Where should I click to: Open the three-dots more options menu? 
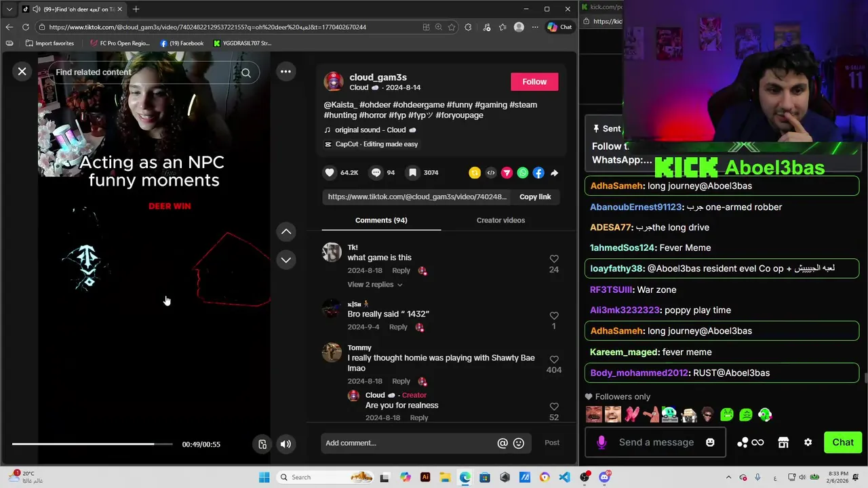(x=285, y=71)
